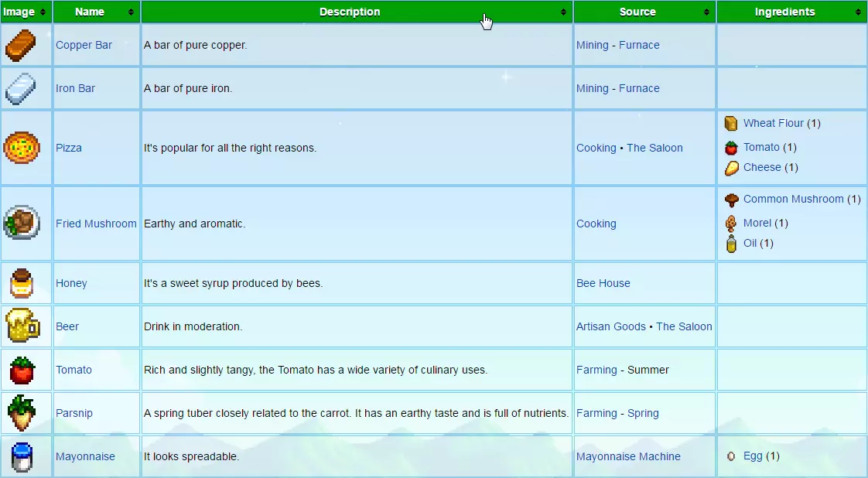Click the Fried Mushroom dish image

coord(22,223)
